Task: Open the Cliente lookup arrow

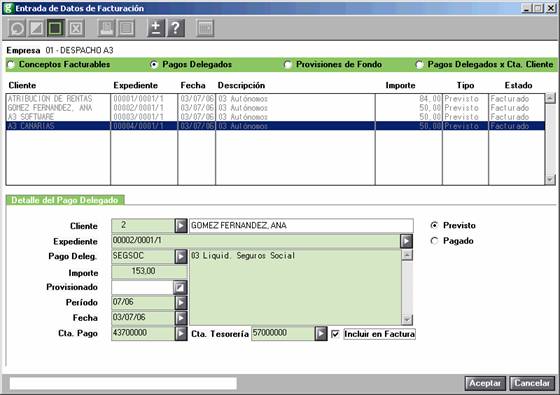Action: point(181,226)
